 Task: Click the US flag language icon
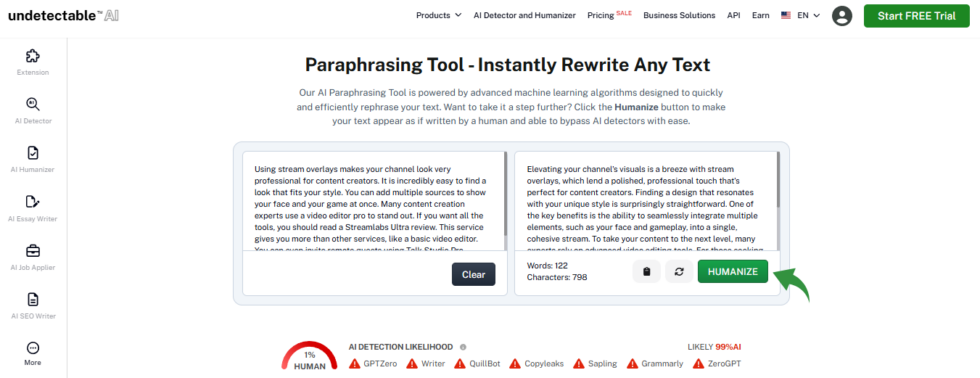coord(786,16)
